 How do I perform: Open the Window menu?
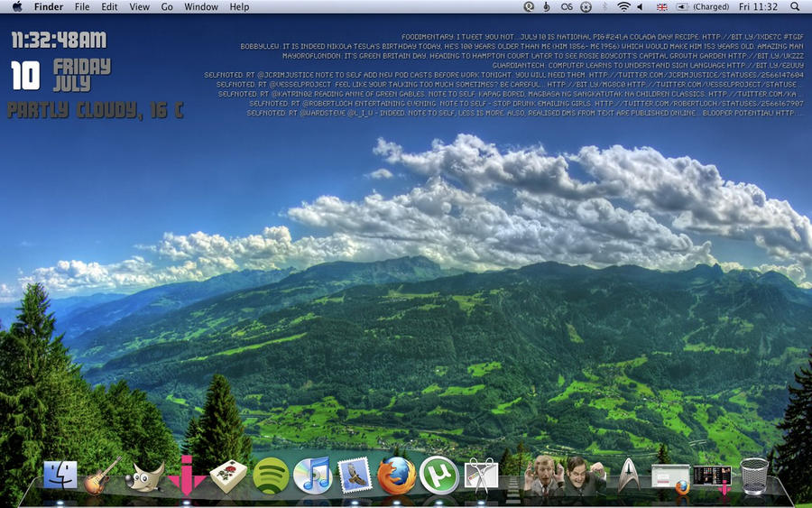click(201, 6)
